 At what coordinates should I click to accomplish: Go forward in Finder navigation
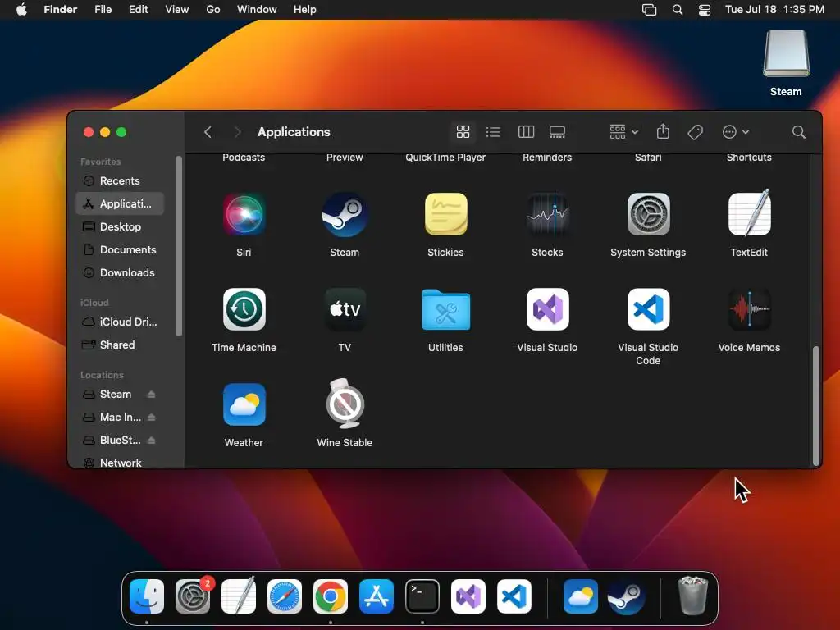coord(237,132)
